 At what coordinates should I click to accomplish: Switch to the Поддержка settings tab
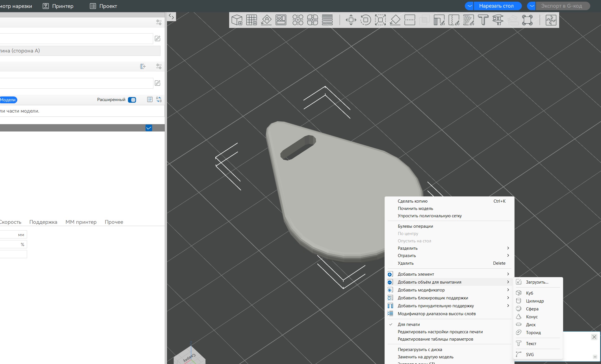pos(43,222)
